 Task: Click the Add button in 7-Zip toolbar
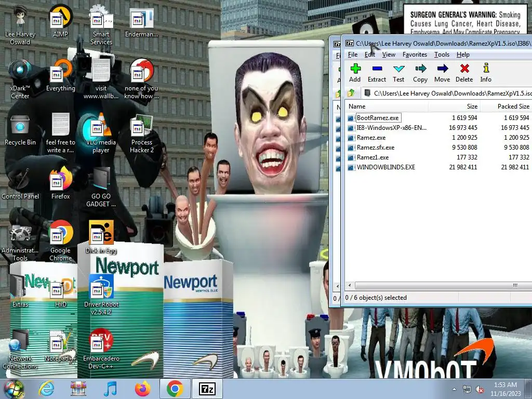pyautogui.click(x=355, y=73)
